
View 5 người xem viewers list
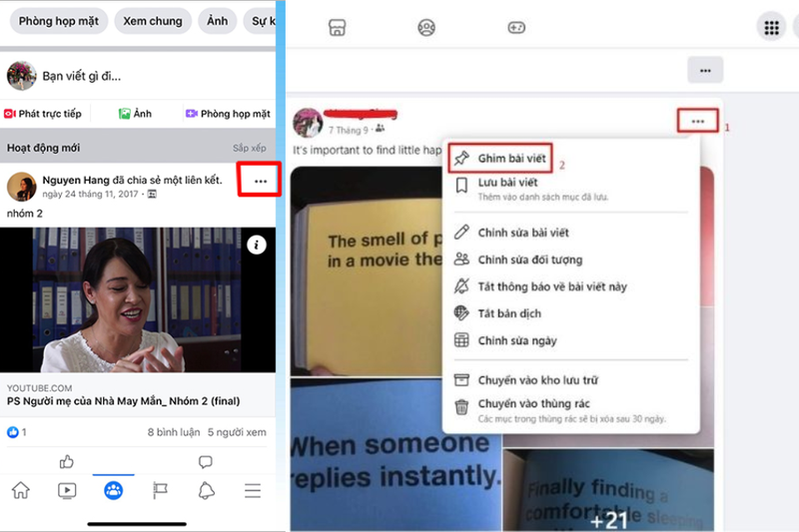237,432
